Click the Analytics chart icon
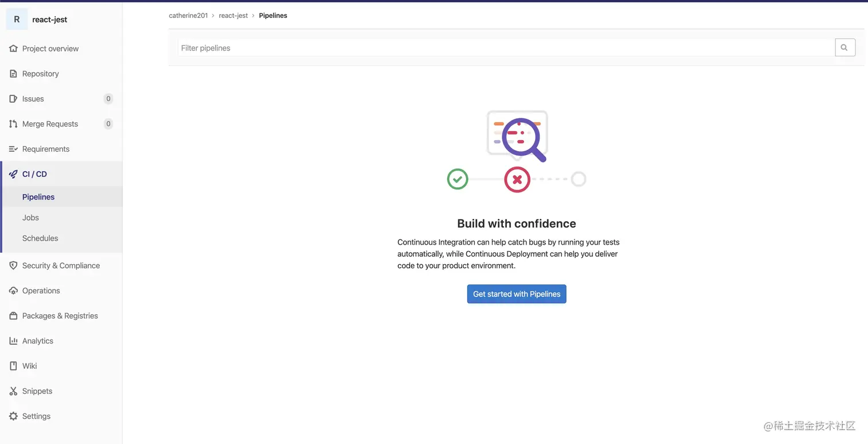Viewport: 868px width, 444px height. (13, 341)
